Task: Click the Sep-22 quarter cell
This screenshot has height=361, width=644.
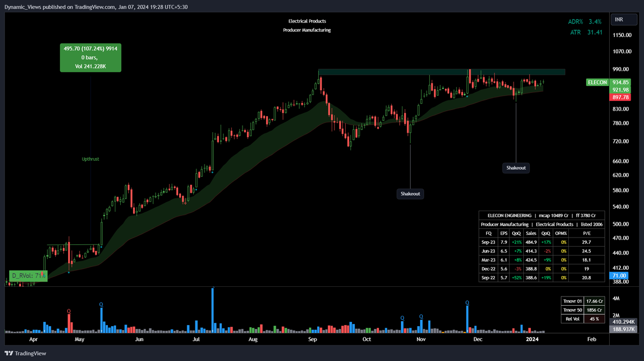Action: click(x=488, y=278)
